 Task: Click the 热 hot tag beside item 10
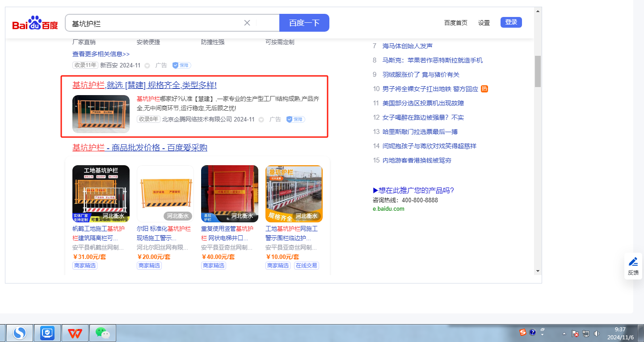pos(484,89)
